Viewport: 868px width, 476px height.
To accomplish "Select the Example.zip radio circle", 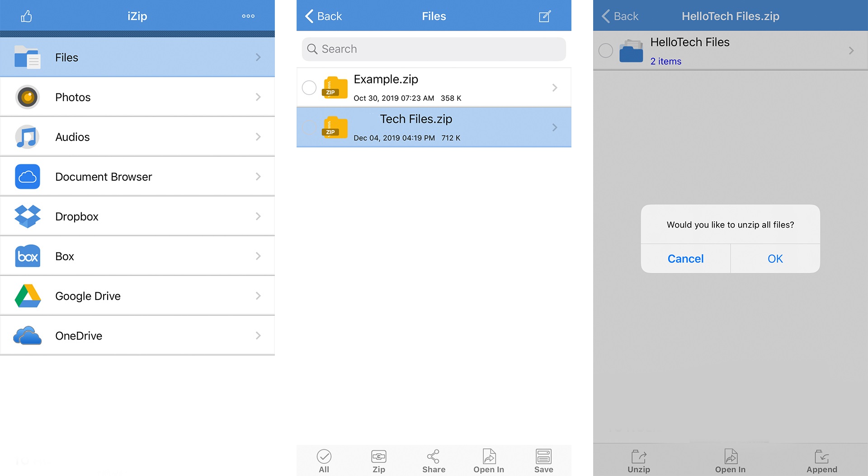I will 309,88.
